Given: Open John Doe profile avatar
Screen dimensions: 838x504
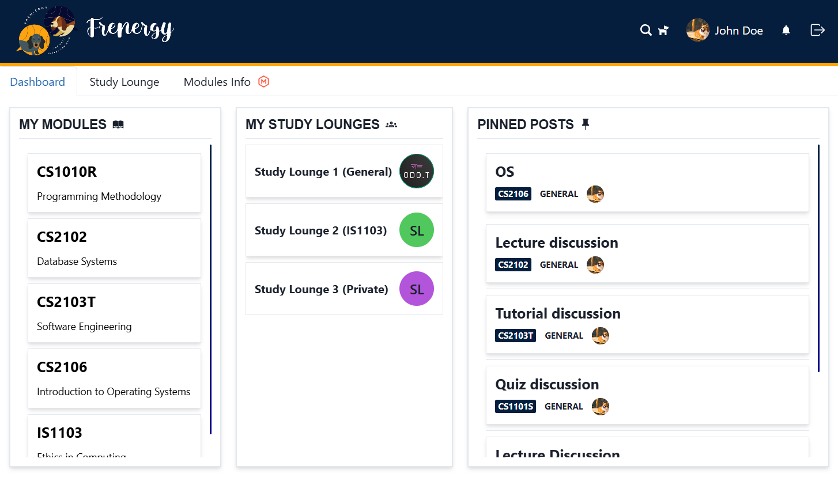Looking at the screenshot, I should (x=697, y=30).
